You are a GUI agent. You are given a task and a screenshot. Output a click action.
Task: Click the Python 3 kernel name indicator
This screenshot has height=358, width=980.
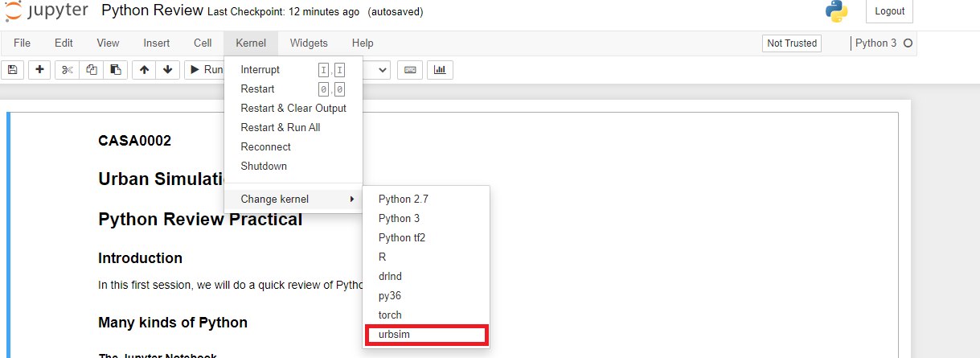875,43
